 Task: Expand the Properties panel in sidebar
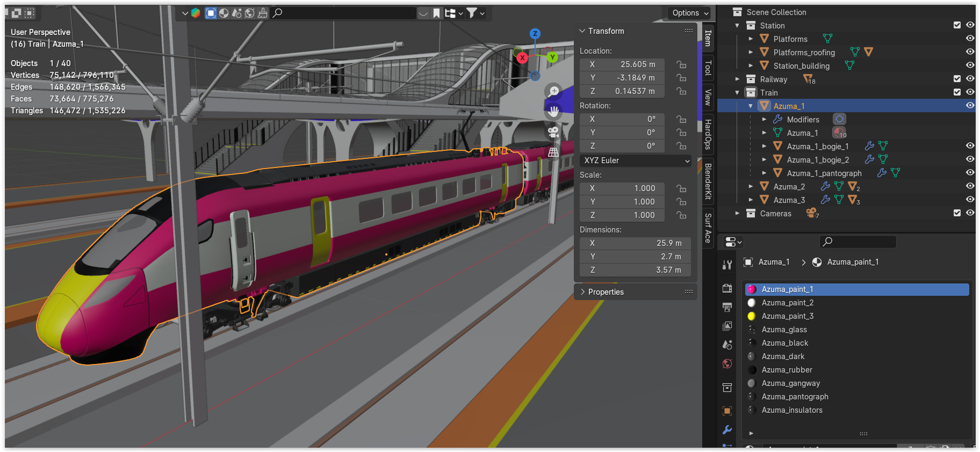[x=582, y=292]
